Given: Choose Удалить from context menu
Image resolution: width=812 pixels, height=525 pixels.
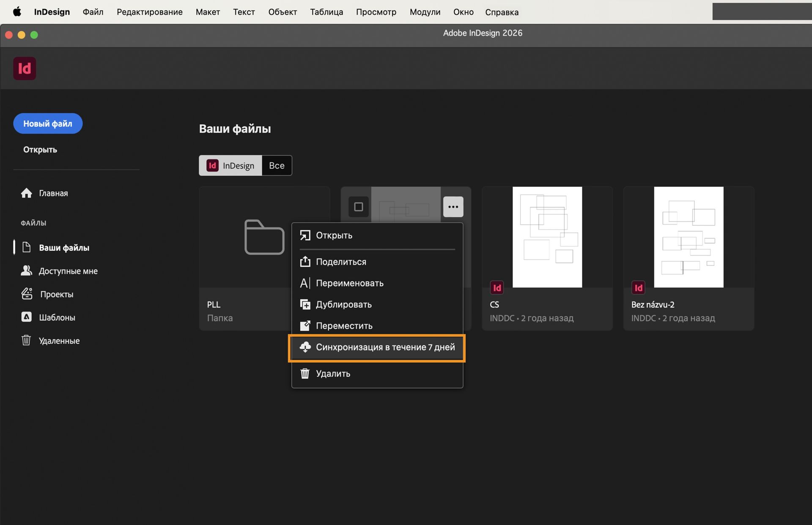Looking at the screenshot, I should click(333, 374).
